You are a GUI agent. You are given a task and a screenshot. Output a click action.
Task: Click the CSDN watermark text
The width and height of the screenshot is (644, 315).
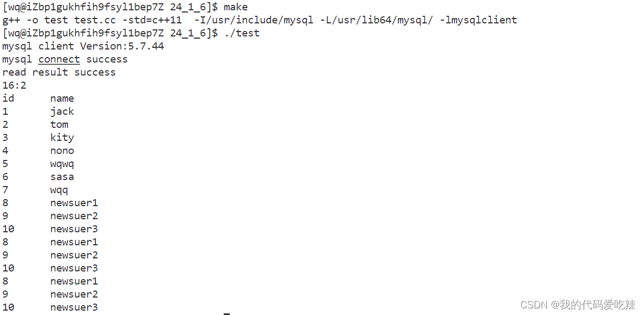coord(578,304)
